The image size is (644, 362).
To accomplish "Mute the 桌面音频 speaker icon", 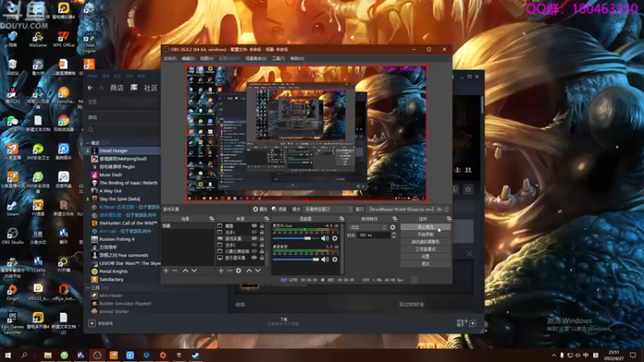I will pyautogui.click(x=325, y=259).
